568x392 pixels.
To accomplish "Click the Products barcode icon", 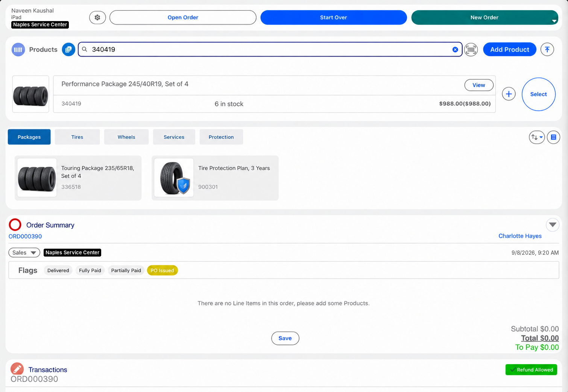I will click(18, 49).
